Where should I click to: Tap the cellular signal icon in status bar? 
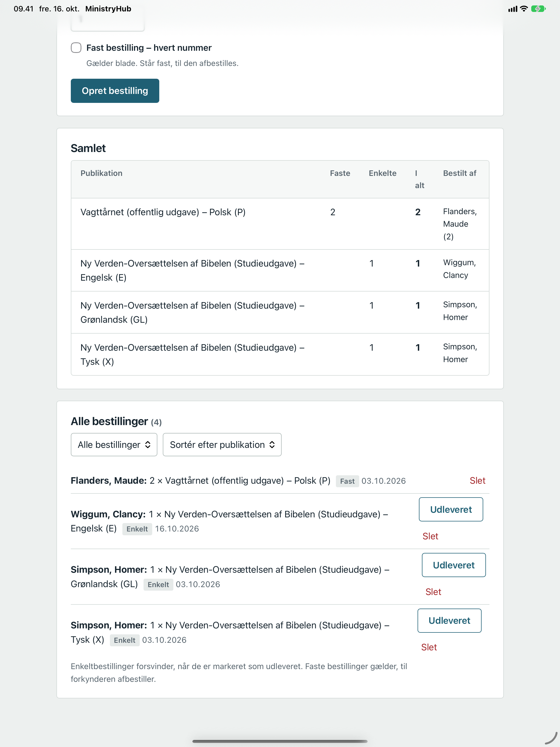[513, 9]
